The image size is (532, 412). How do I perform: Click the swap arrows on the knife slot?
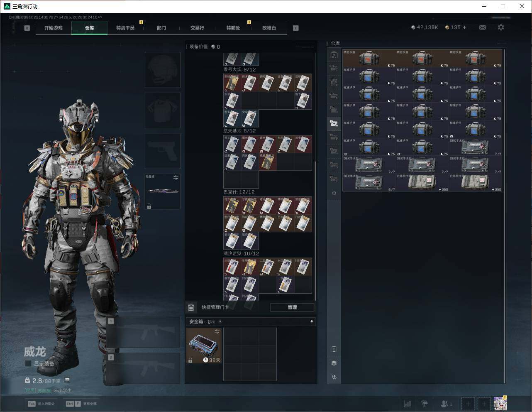pos(176,178)
